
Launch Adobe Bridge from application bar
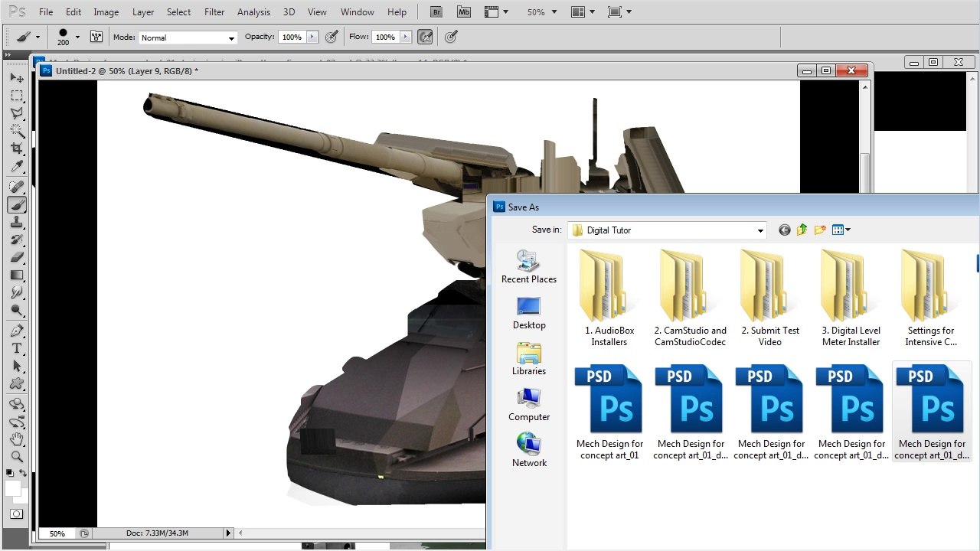(436, 11)
